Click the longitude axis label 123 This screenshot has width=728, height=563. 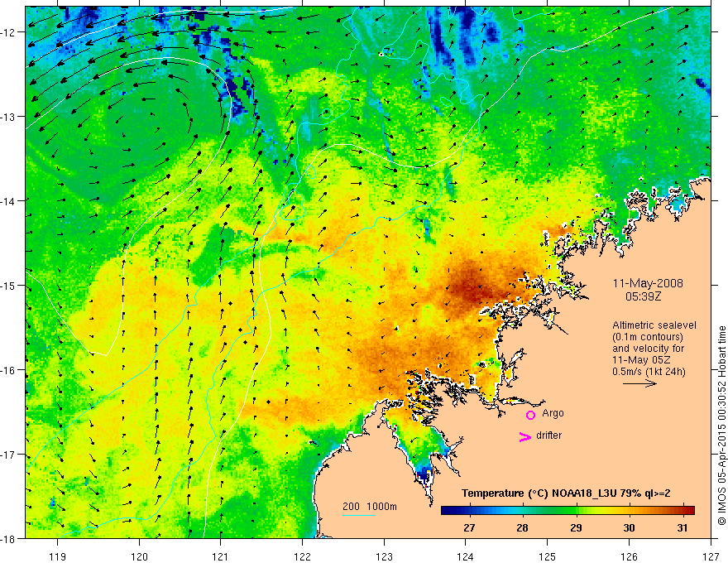point(384,556)
